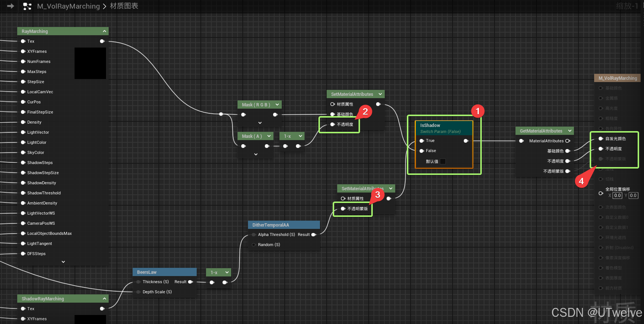Image resolution: width=644 pixels, height=324 pixels.
Task: Click the 全局位置偏移 input pin
Action: pos(601,193)
